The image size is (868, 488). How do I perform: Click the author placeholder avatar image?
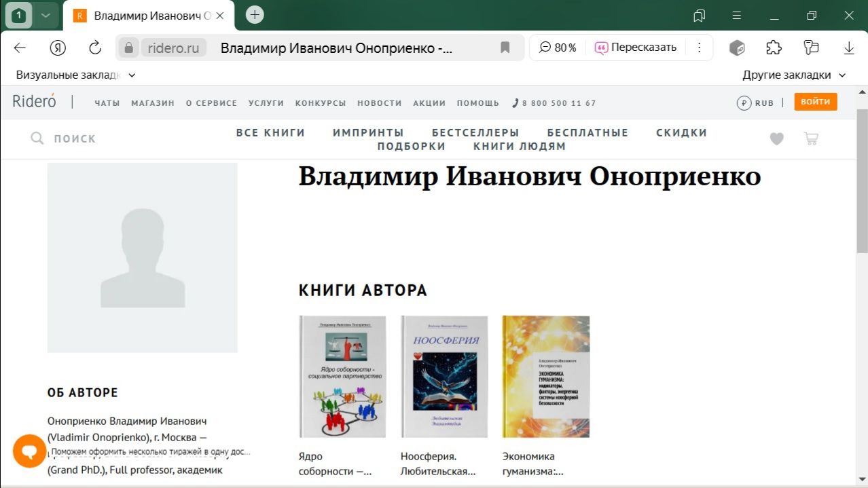pos(143,257)
